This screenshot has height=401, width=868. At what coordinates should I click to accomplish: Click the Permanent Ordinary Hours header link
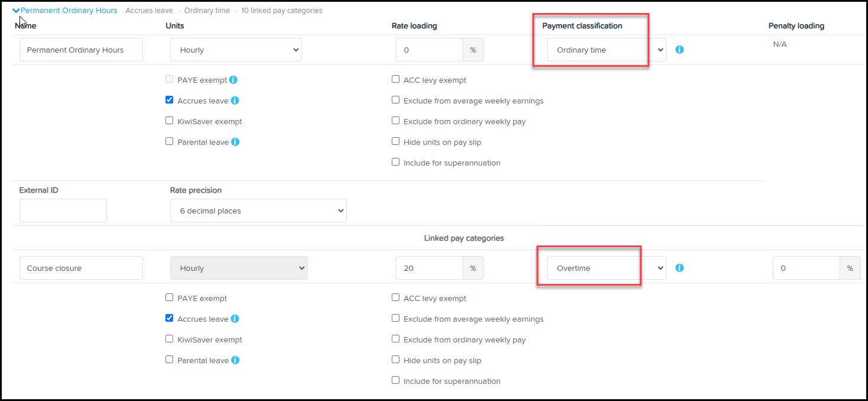[x=69, y=11]
